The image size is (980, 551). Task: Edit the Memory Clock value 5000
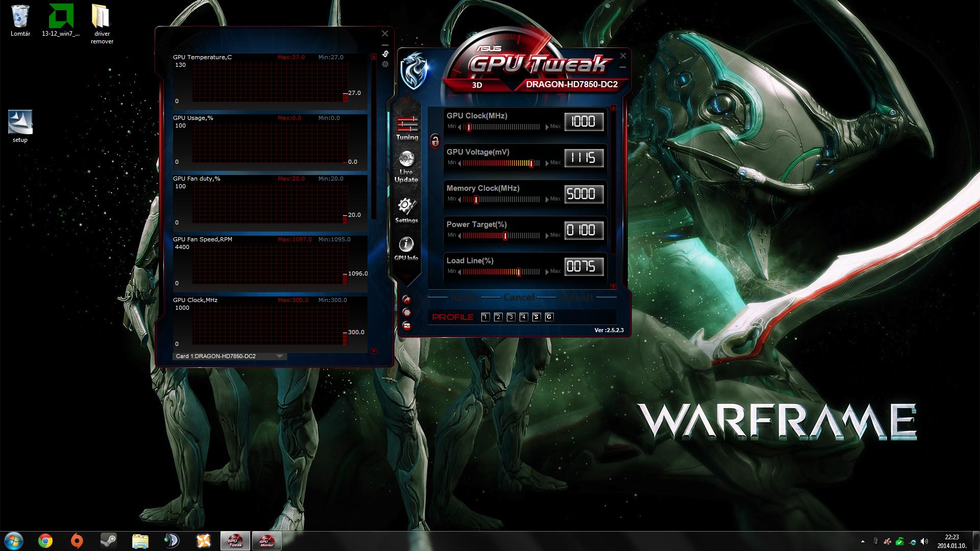(x=584, y=194)
